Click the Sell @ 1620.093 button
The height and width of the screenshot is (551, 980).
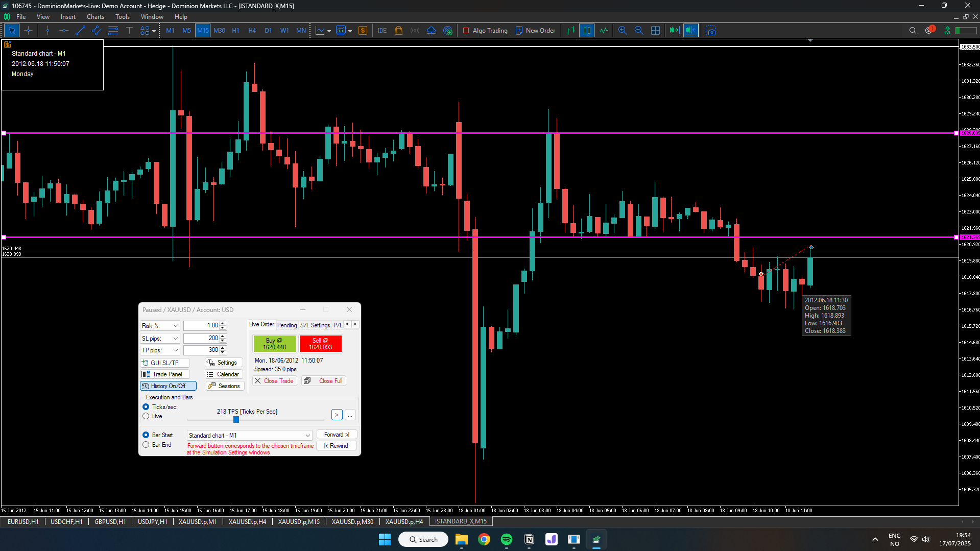[320, 344]
